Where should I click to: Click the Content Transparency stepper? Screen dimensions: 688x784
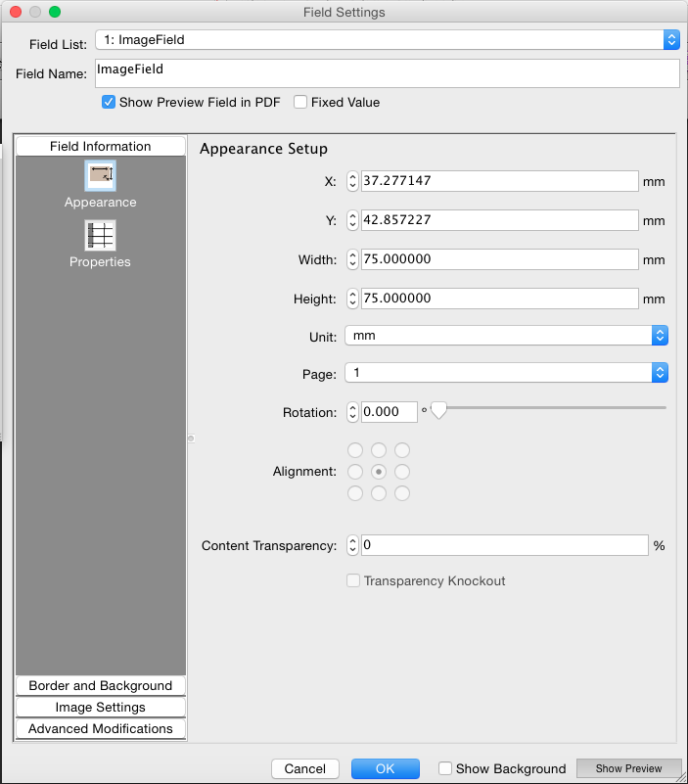(x=353, y=545)
